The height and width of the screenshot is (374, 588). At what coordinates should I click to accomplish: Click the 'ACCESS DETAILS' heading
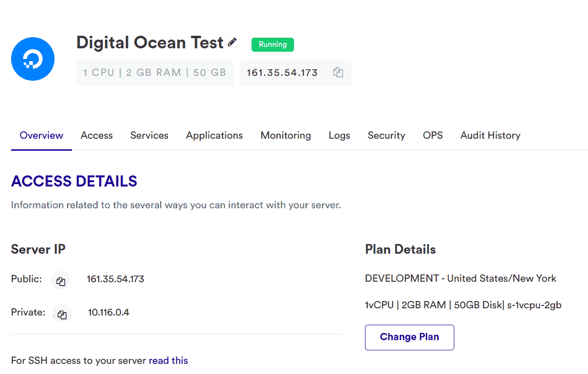(74, 181)
